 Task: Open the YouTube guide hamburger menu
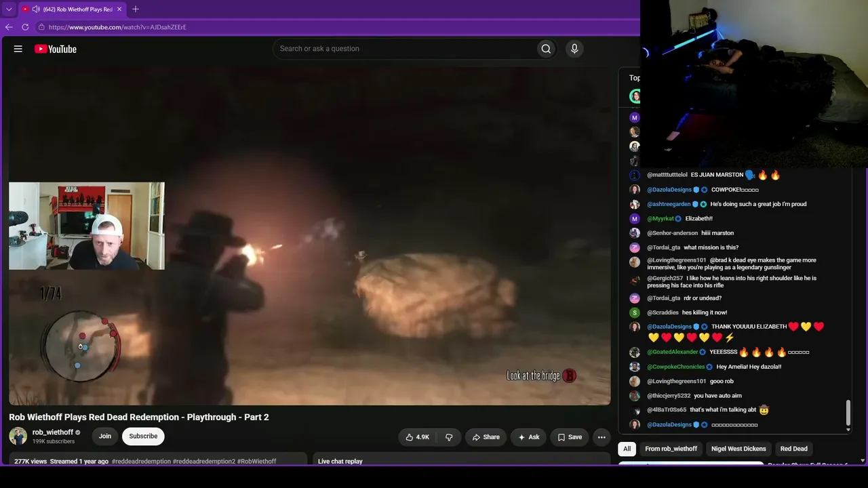(x=18, y=49)
